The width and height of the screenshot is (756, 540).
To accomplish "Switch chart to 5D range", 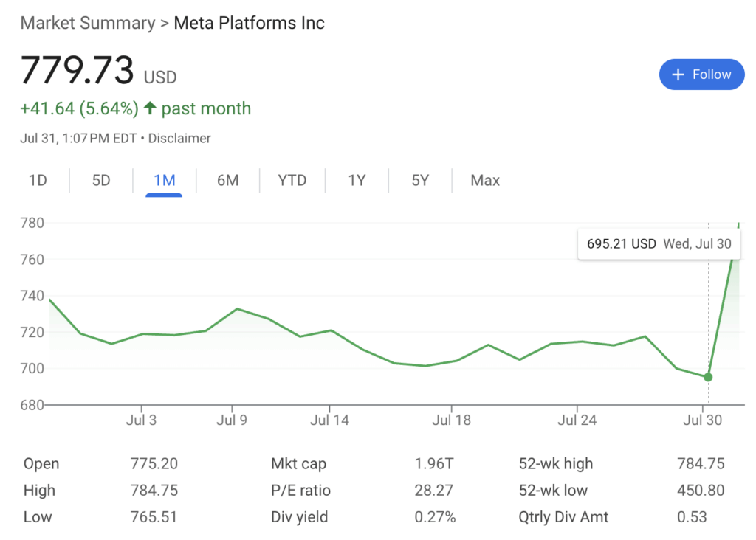I will pyautogui.click(x=101, y=180).
